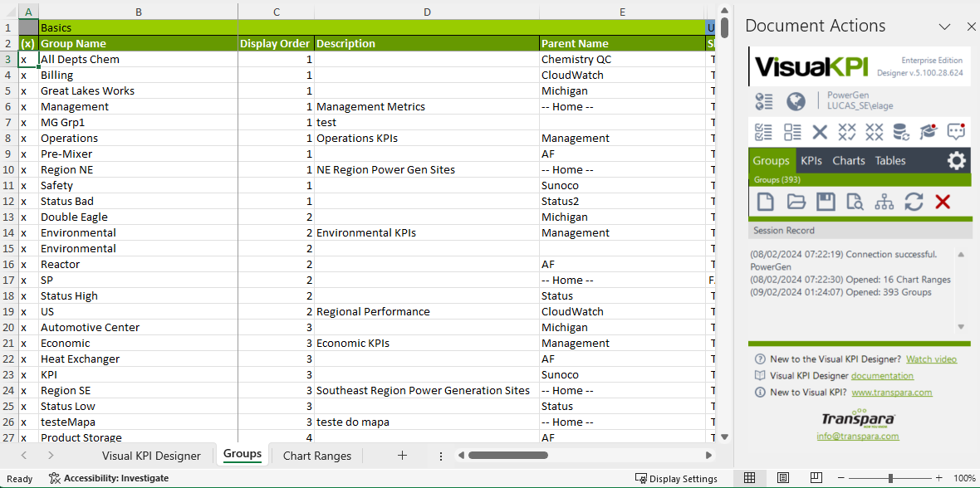Screen dimensions: 980x488
Task: Open the Watch video link
Action: click(x=931, y=359)
